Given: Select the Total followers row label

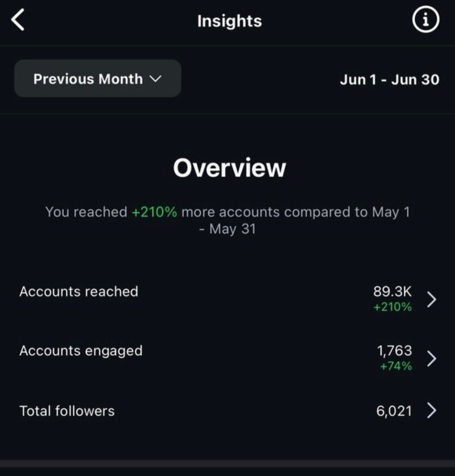Looking at the screenshot, I should (67, 411).
